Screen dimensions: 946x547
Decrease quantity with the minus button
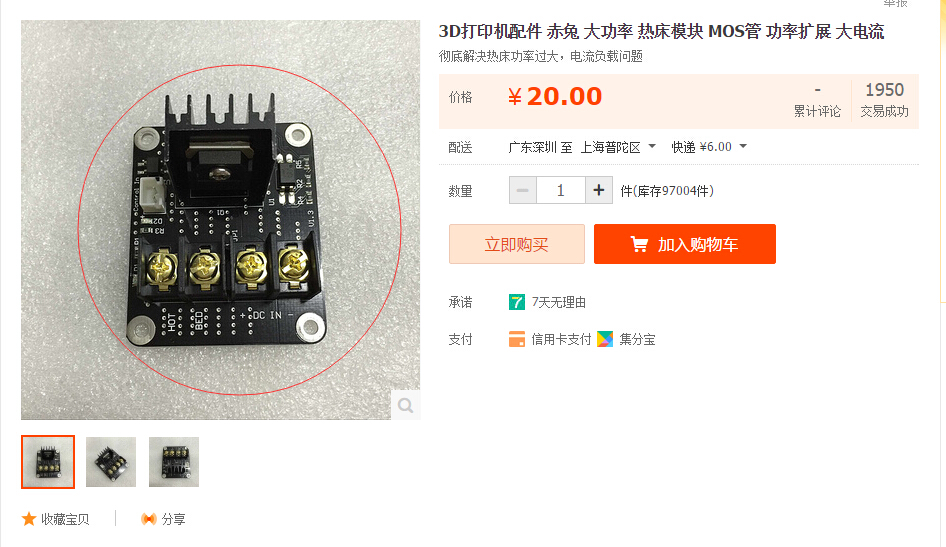(522, 191)
